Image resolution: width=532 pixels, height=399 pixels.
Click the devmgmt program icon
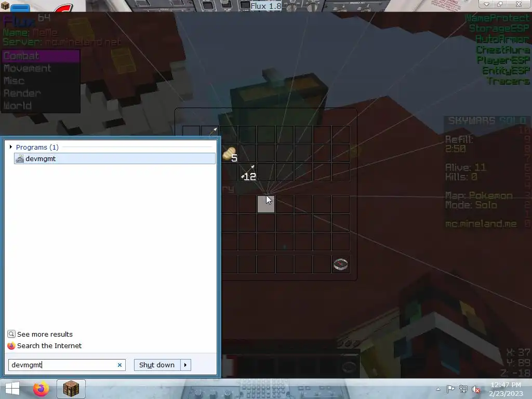[x=20, y=158]
